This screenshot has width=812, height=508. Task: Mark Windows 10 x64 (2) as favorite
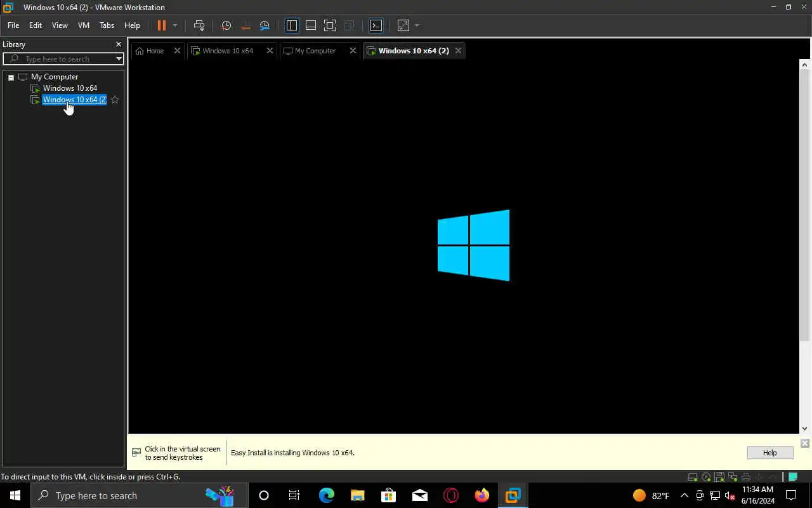pos(115,100)
